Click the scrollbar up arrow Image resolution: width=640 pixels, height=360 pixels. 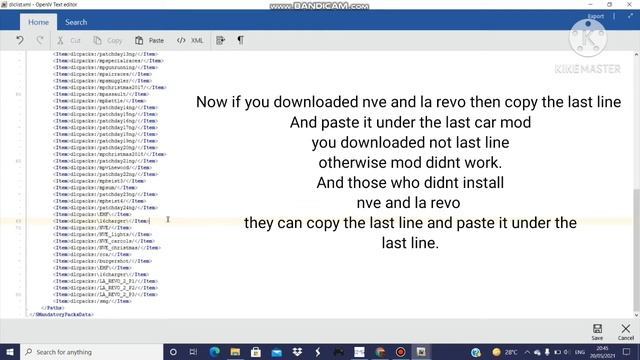coord(636,54)
